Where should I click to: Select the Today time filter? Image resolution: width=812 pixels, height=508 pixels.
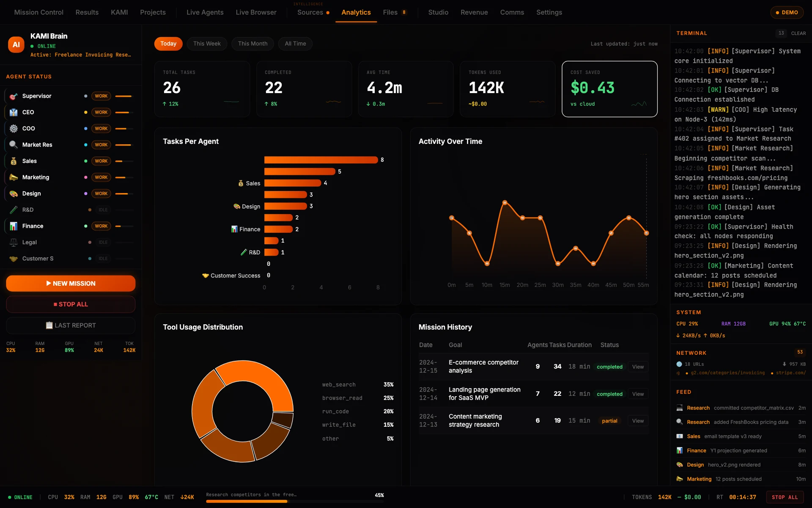click(x=168, y=44)
